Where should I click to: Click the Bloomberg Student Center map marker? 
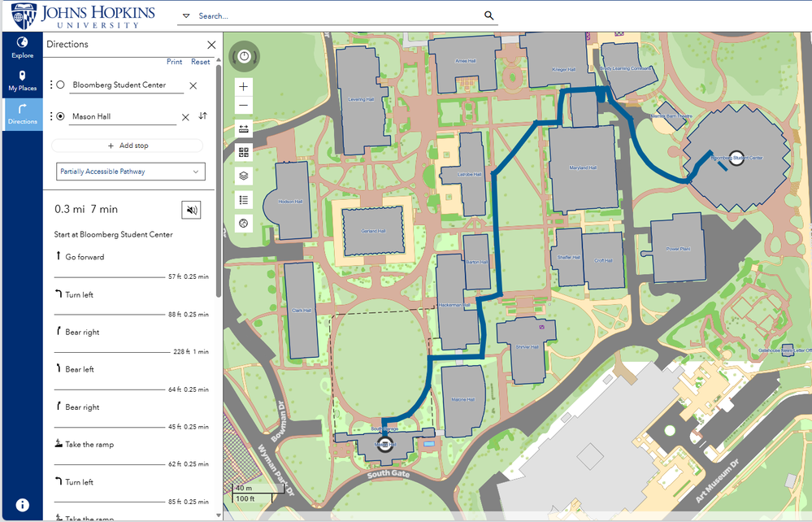(x=736, y=159)
